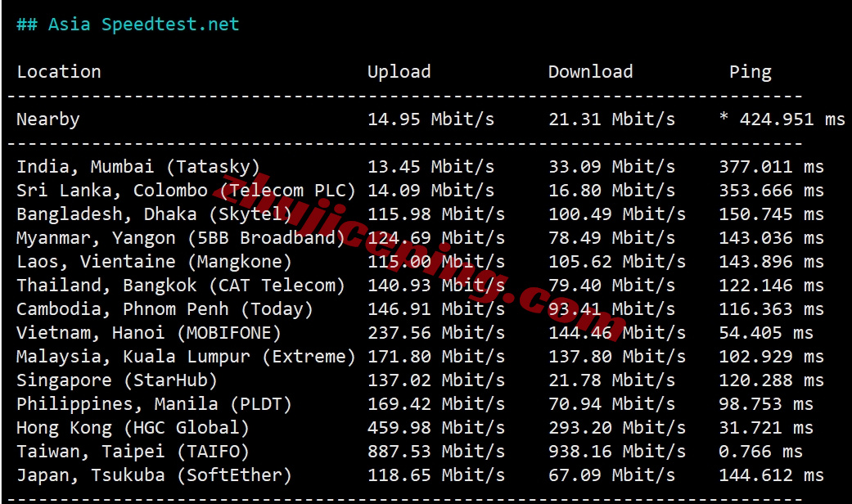Screen dimensions: 852x504
Task: Click Taipei upload value 887.53 Mbit/s
Action: click(x=436, y=452)
